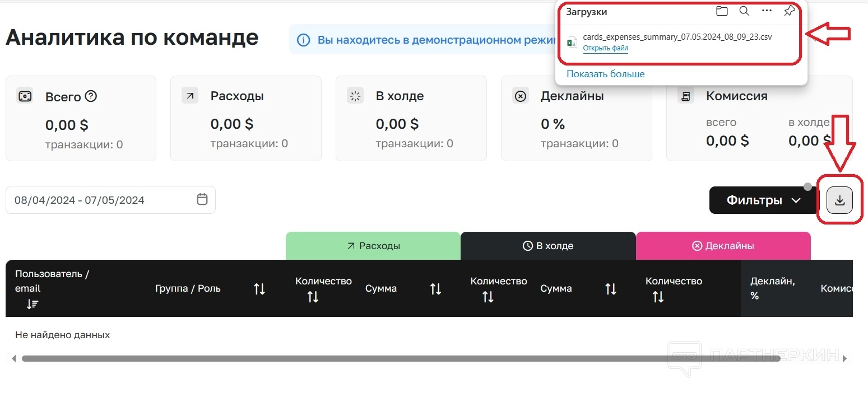The width and height of the screenshot is (868, 407).
Task: Click the Деклайн, % column header
Action: tap(773, 288)
